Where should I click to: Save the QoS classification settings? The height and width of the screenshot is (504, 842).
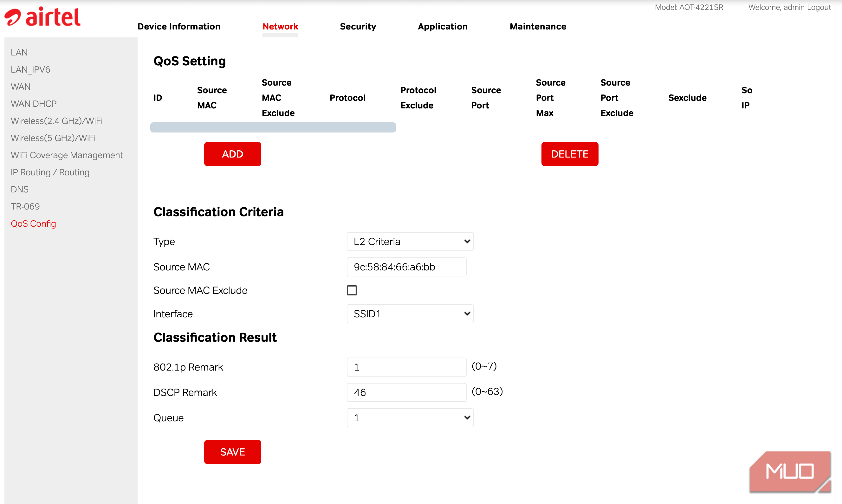233,452
